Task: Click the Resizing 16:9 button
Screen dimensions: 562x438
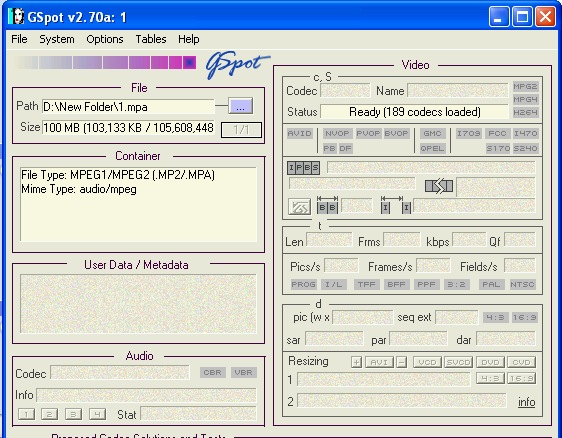Action: (521, 378)
